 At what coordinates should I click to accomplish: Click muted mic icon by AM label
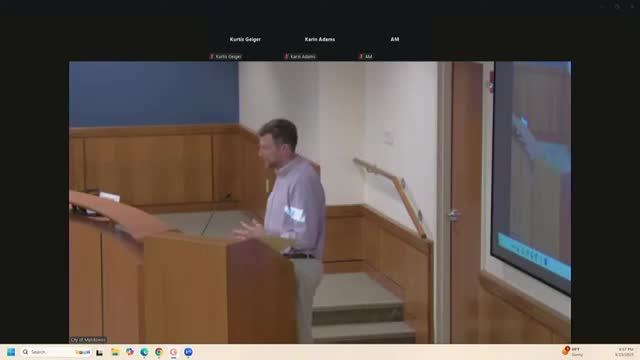pos(361,56)
